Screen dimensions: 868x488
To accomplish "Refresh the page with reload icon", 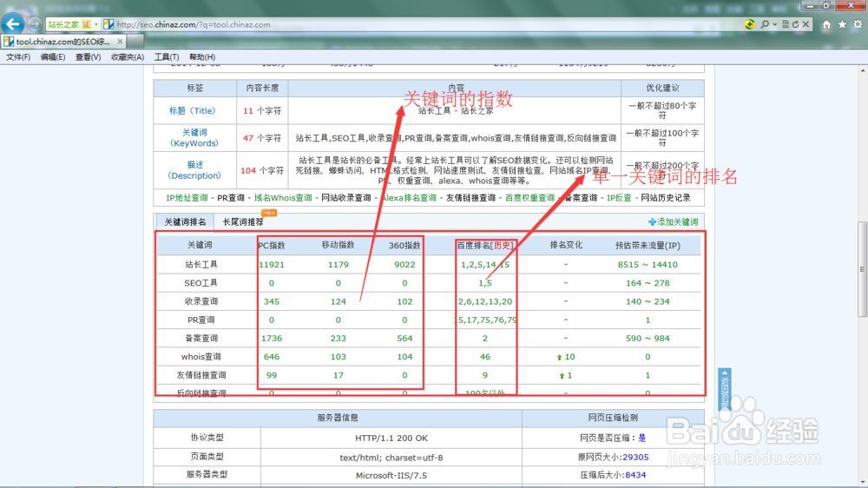I will (795, 24).
